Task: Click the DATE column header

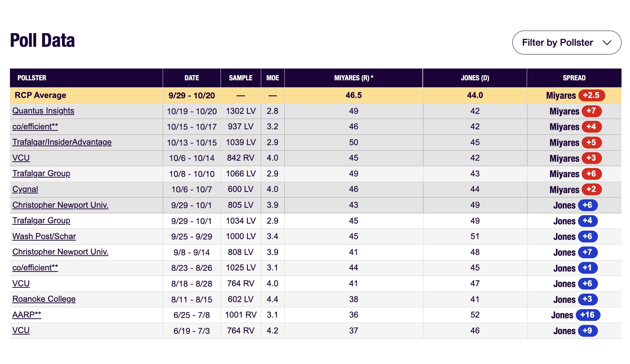Action: pos(191,78)
